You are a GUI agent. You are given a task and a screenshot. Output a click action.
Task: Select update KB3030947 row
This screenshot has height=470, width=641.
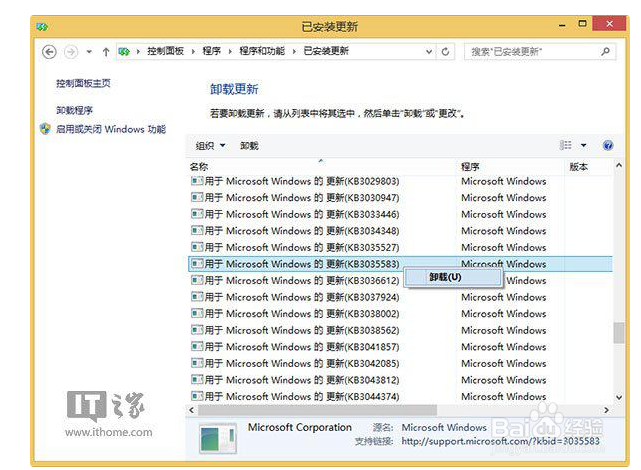401,198
